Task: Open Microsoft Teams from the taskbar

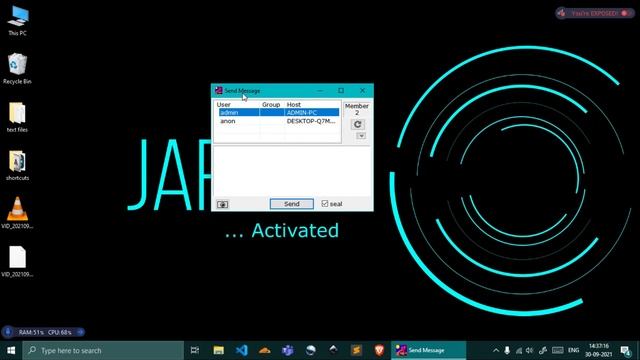Action: (288, 350)
